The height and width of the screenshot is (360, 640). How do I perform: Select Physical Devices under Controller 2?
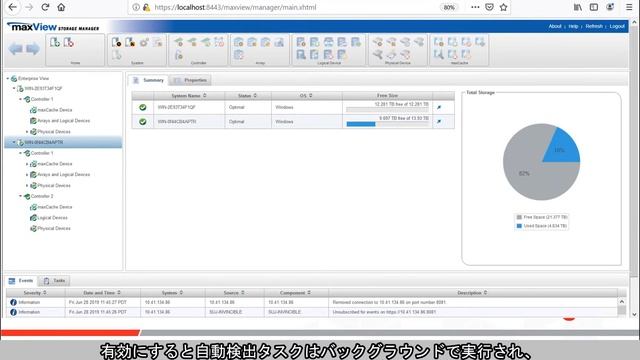pos(54,229)
